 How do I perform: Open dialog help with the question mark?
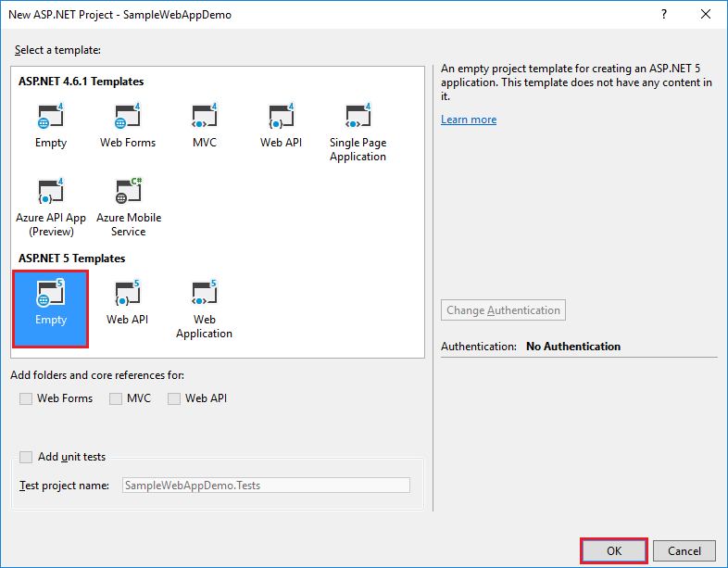[664, 15]
